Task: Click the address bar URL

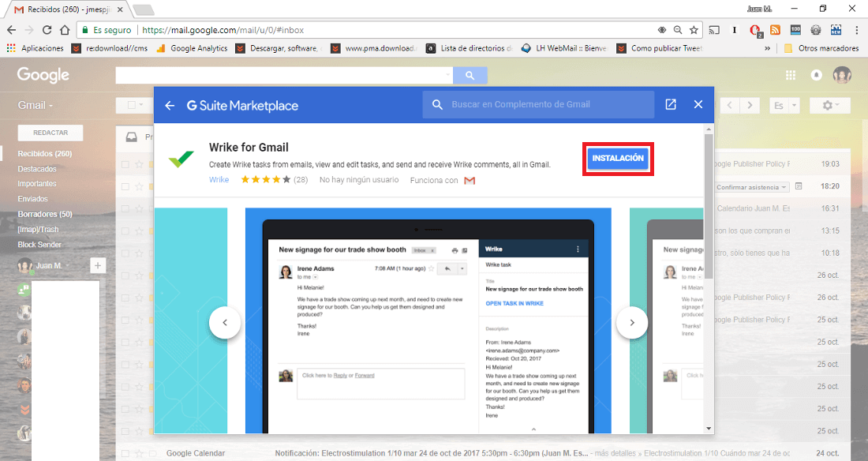Action: tap(223, 30)
